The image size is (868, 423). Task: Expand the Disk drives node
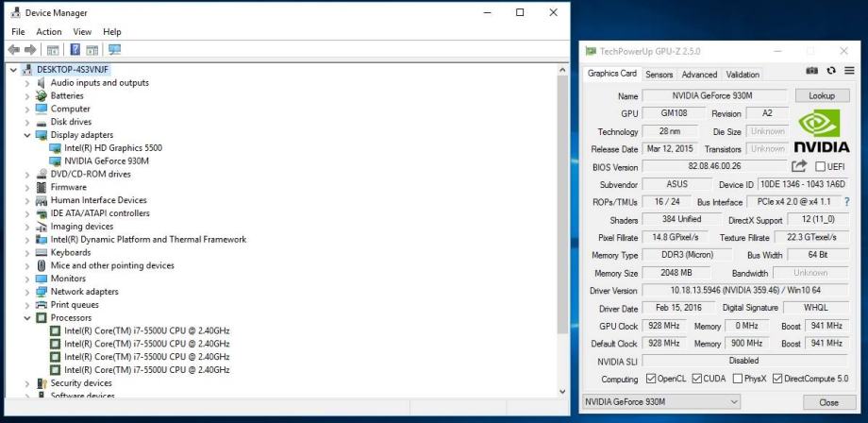pos(27,122)
